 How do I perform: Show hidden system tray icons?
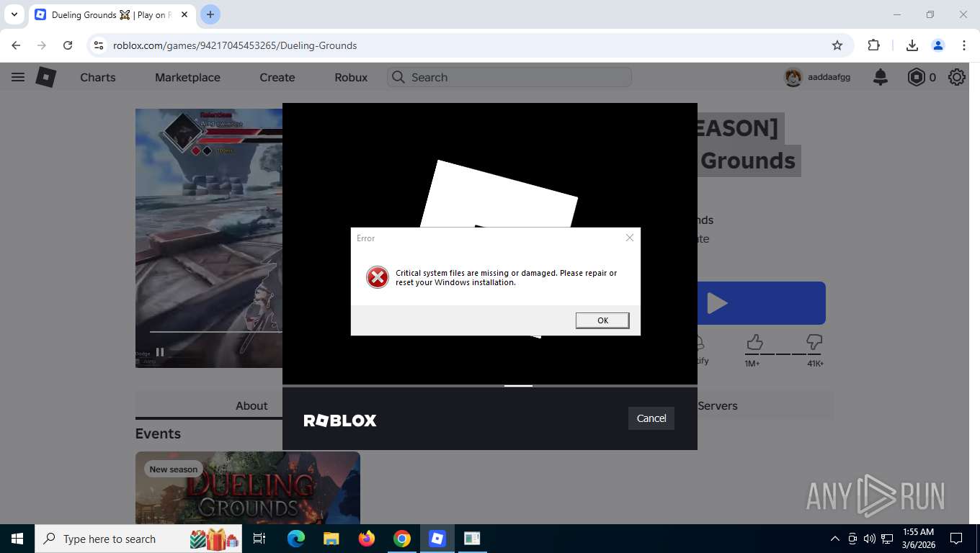pyautogui.click(x=835, y=539)
